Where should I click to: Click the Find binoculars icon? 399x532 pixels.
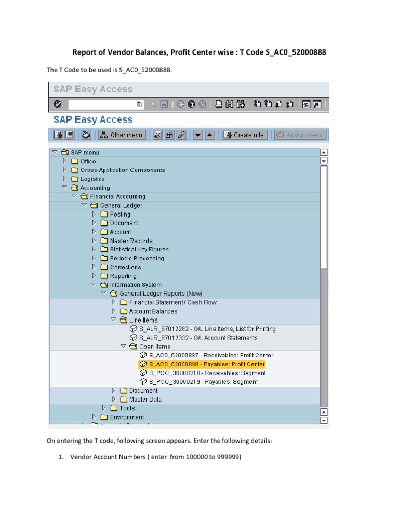[230, 104]
